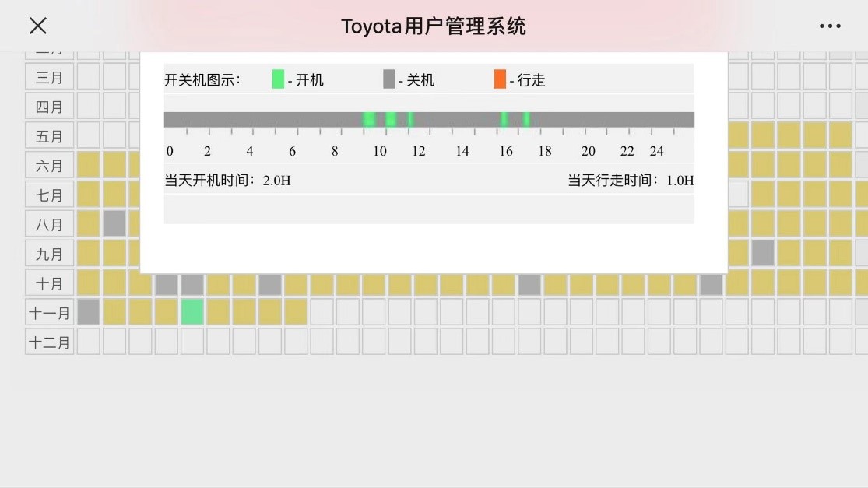Click the green timeline segment near hour 16
The image size is (868, 488).
pyautogui.click(x=504, y=119)
